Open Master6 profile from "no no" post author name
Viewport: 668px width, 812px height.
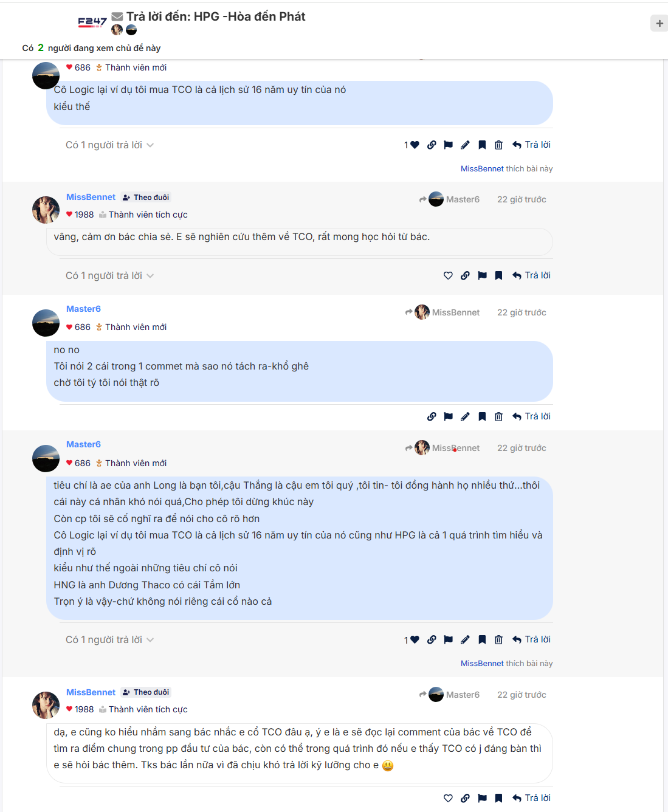(x=83, y=309)
